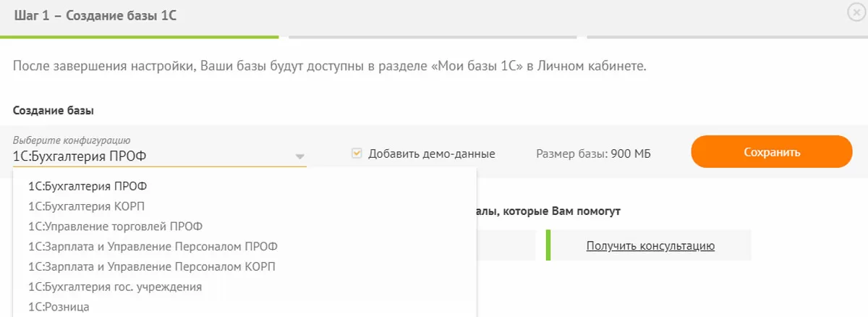Click the Выберите конфигурацию field label
Image resolution: width=868 pixels, height=317 pixels.
71,140
